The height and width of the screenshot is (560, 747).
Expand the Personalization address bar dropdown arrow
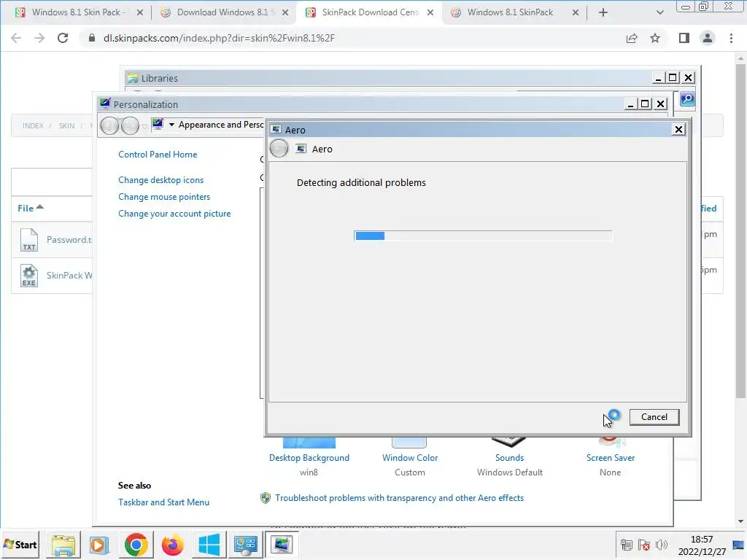171,125
